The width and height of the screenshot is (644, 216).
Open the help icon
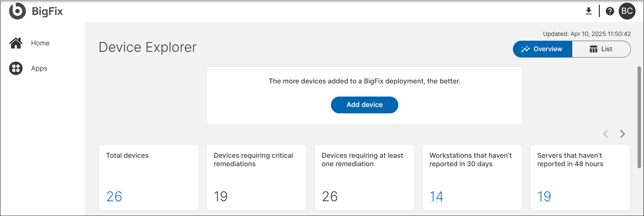[x=610, y=11]
